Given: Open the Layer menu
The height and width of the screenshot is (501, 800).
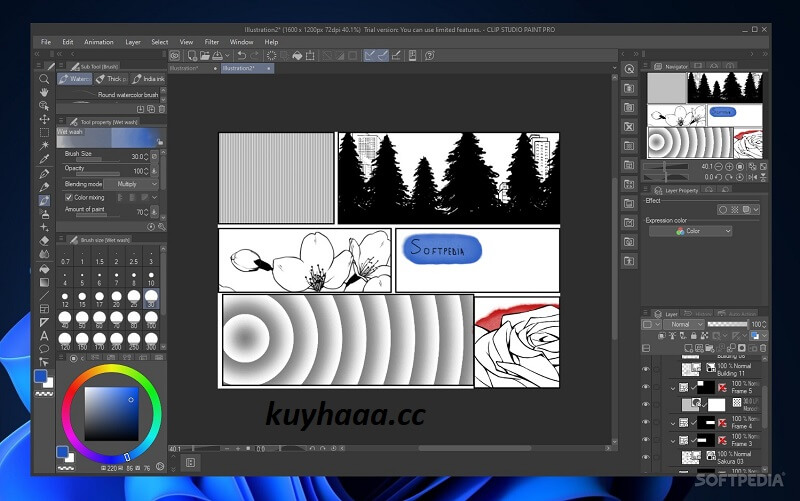Looking at the screenshot, I should point(133,42).
